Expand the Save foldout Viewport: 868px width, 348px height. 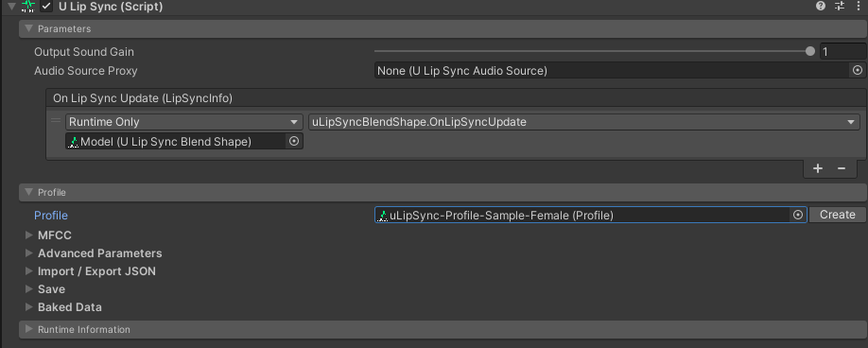29,288
